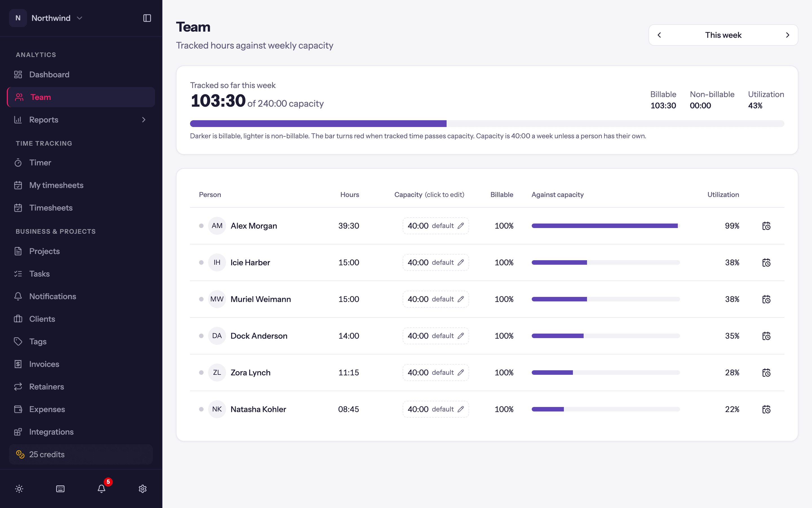Open Alex Morgan's timesheet calendar icon
This screenshot has width=812, height=508.
pyautogui.click(x=766, y=226)
